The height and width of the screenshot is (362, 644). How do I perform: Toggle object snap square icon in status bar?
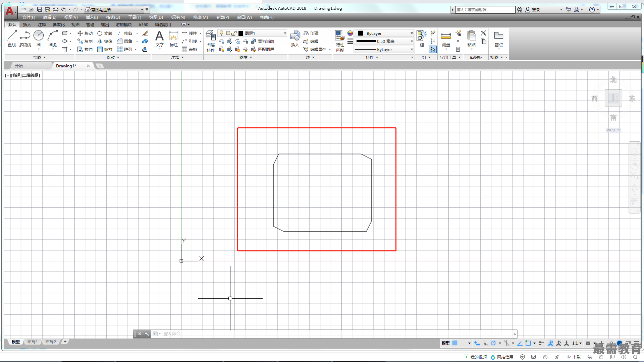(528, 343)
